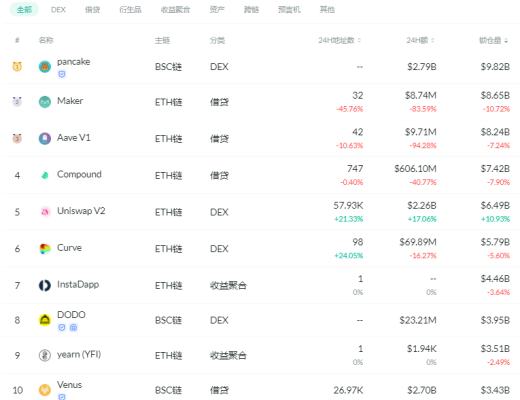Open the Compound project link
This screenshot has width=520, height=400.
tap(79, 174)
